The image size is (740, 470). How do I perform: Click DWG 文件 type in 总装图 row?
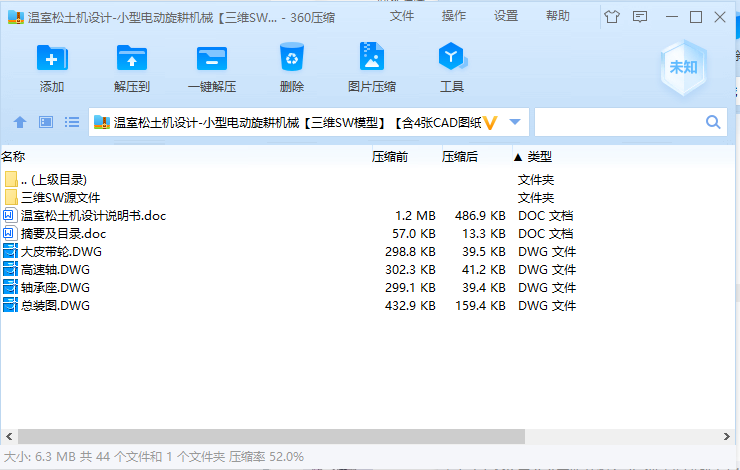[547, 305]
